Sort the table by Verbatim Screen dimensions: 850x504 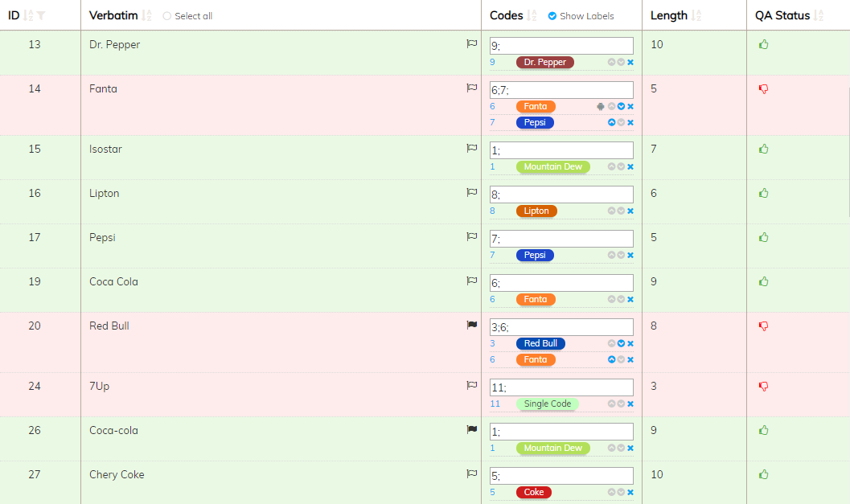click(x=146, y=16)
